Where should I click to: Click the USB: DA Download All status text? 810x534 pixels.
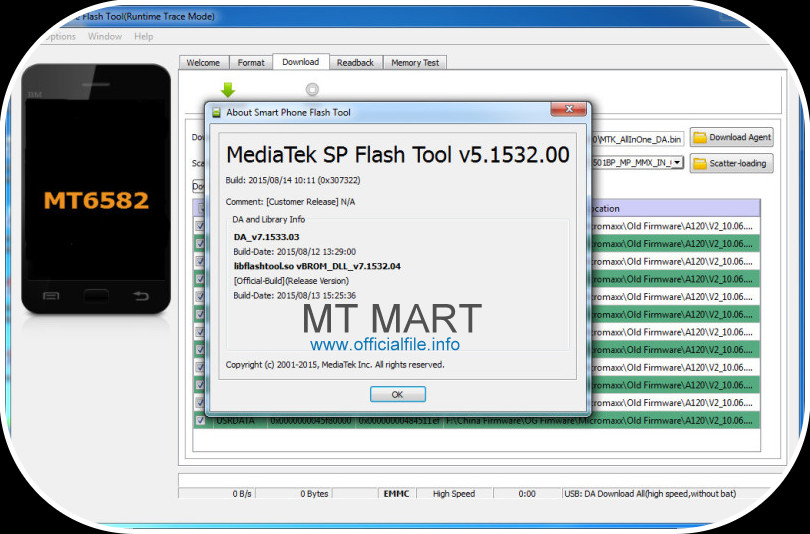[650, 494]
